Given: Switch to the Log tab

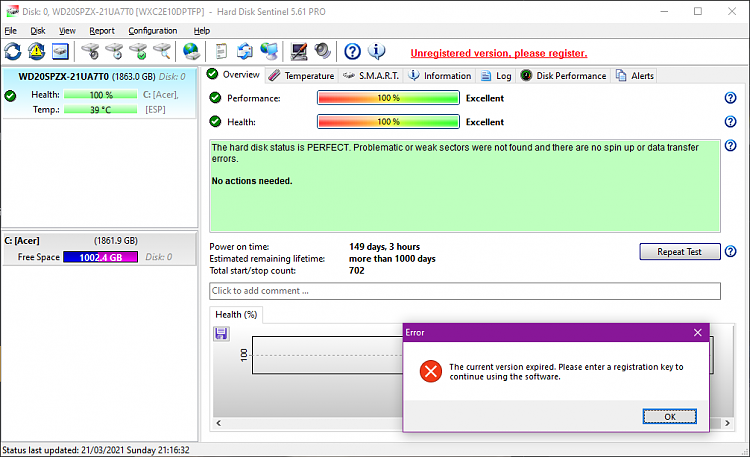Looking at the screenshot, I should point(496,76).
